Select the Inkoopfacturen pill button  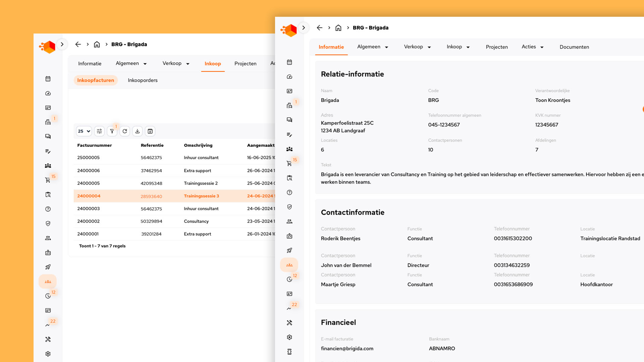click(96, 80)
